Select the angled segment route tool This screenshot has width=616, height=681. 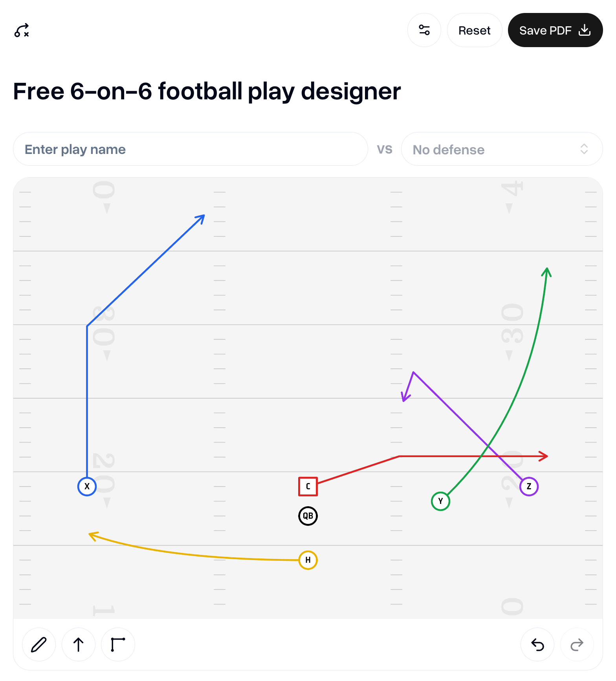pyautogui.click(x=117, y=644)
